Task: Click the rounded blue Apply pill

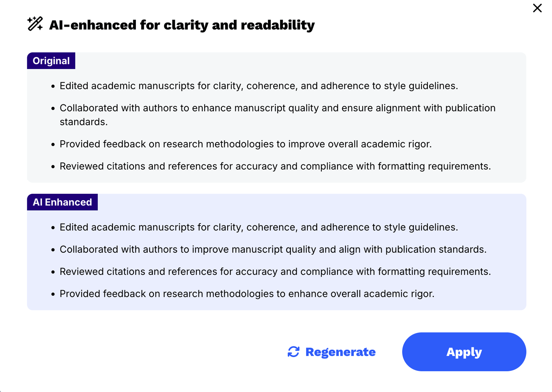Action: coord(464,352)
